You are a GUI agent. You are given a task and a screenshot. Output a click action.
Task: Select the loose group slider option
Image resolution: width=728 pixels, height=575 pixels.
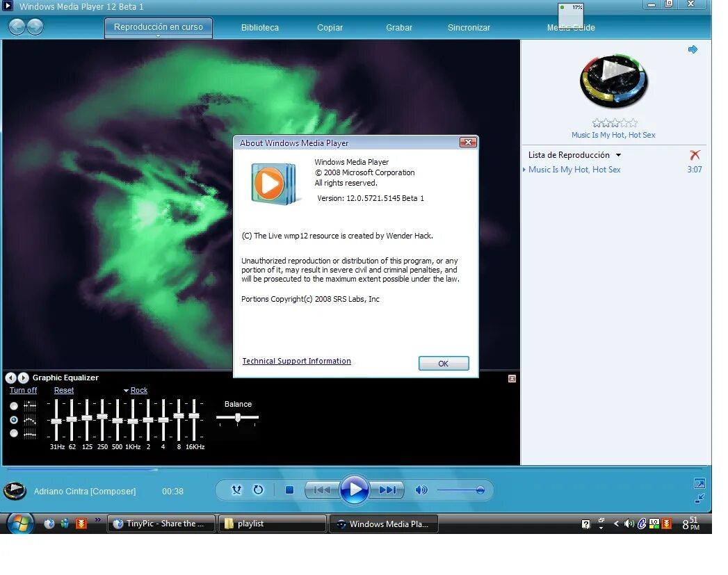pos(14,420)
